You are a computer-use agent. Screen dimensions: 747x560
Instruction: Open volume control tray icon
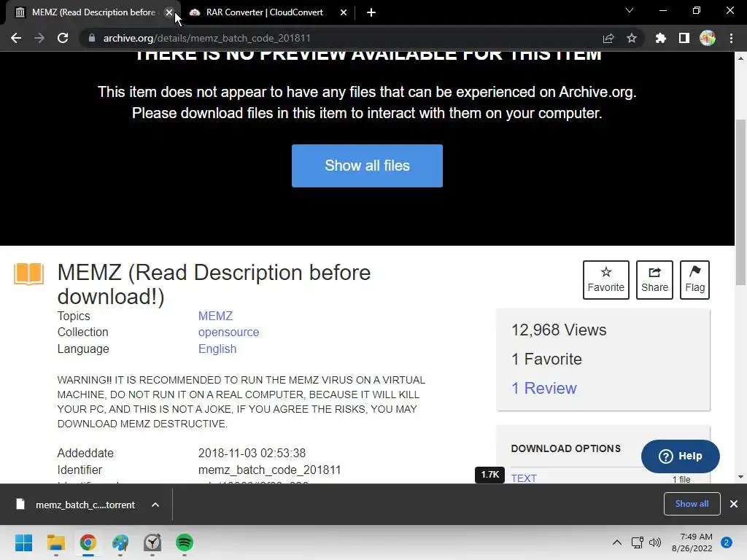coord(655,542)
